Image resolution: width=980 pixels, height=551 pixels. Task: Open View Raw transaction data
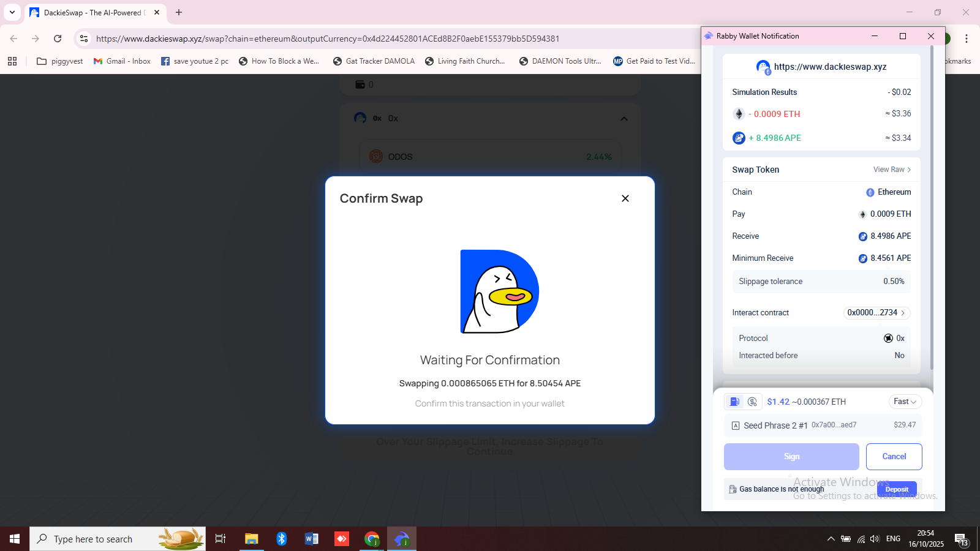pyautogui.click(x=892, y=170)
